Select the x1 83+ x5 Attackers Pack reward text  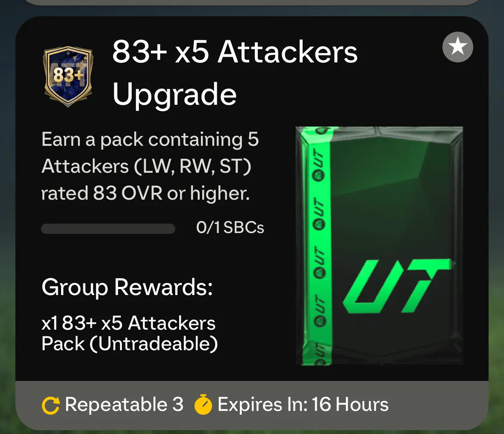click(x=130, y=333)
